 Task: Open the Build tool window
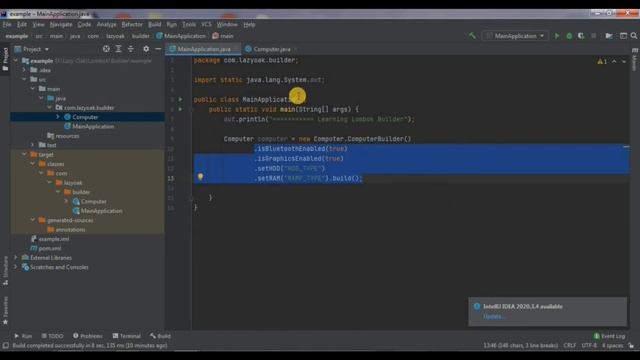(x=160, y=336)
